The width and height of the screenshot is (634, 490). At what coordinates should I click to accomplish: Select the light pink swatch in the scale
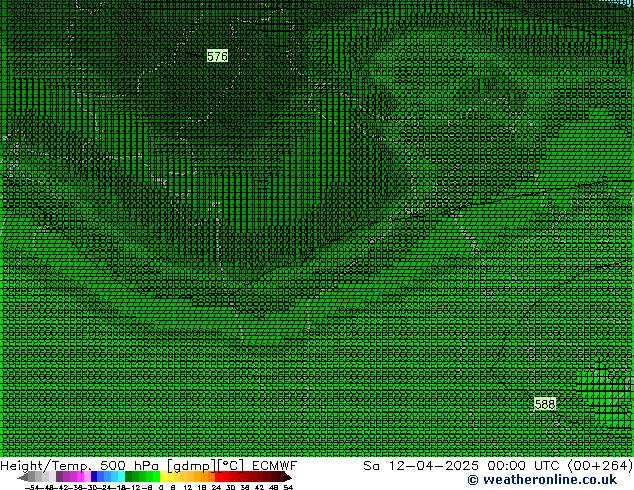click(87, 476)
